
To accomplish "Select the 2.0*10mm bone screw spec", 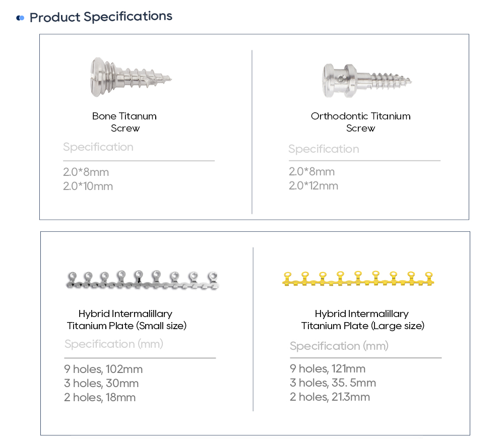I will [88, 186].
